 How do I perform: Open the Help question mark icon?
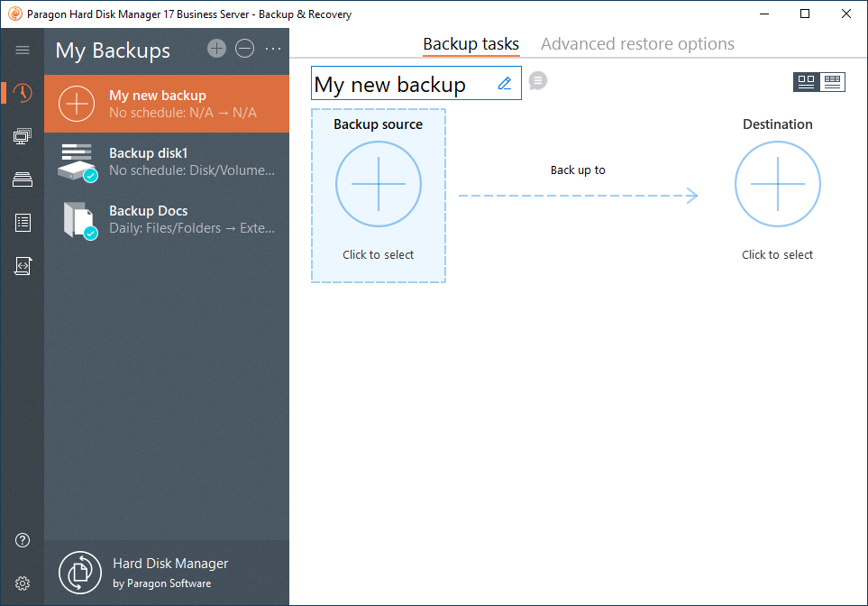tap(23, 540)
